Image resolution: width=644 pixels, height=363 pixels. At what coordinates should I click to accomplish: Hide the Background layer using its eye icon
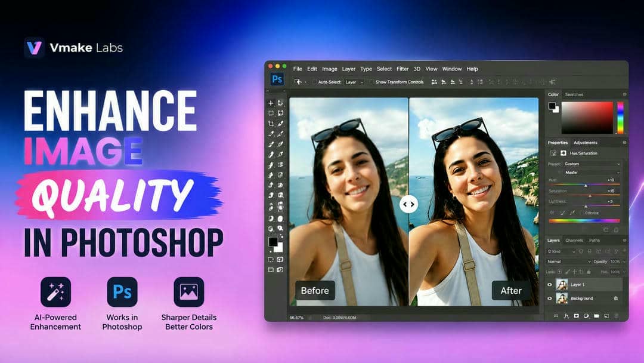[x=550, y=299]
